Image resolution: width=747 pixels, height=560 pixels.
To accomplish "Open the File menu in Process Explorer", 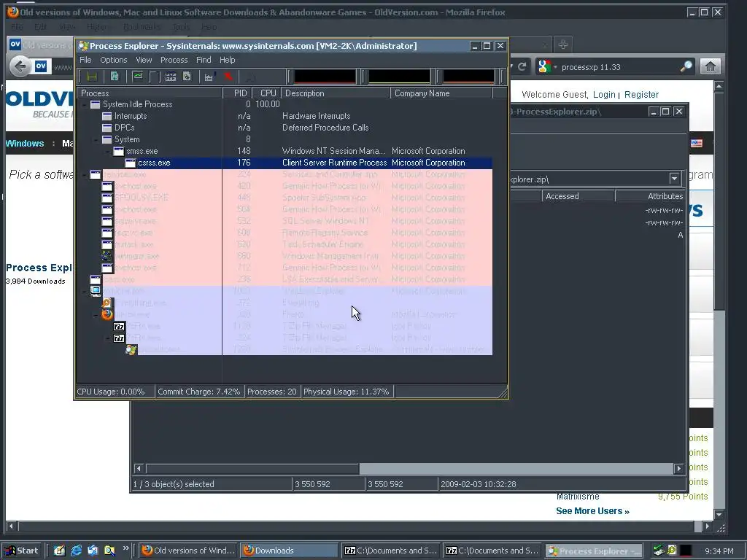I will coord(85,60).
